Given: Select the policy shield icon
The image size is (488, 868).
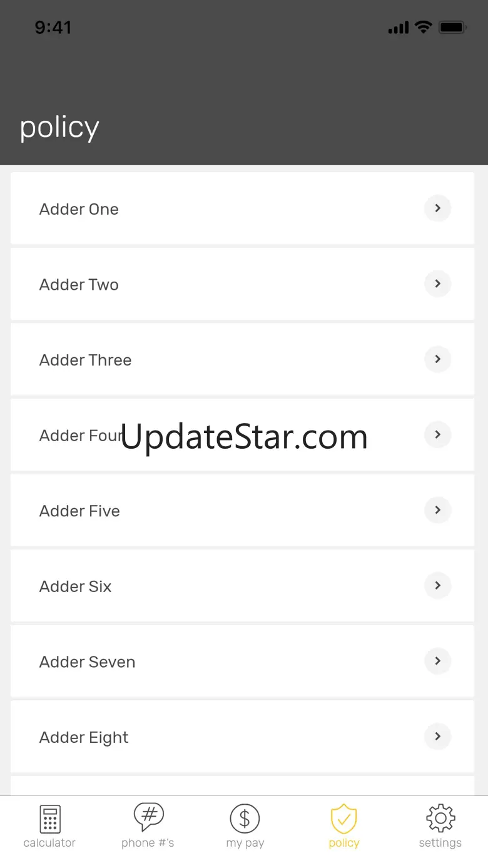Looking at the screenshot, I should point(343,819).
